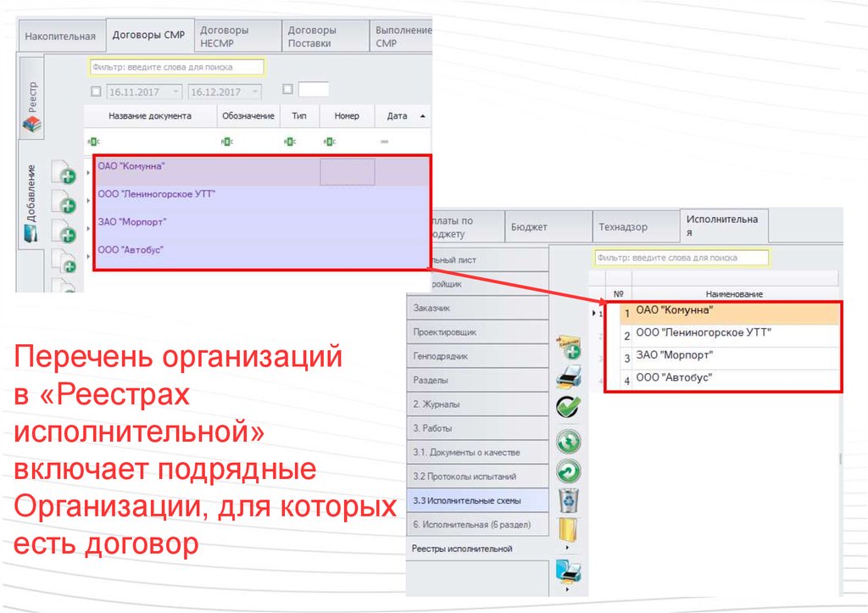868x613 pixels.
Task: Click text filter icon under Название документа column
Action: 93,142
